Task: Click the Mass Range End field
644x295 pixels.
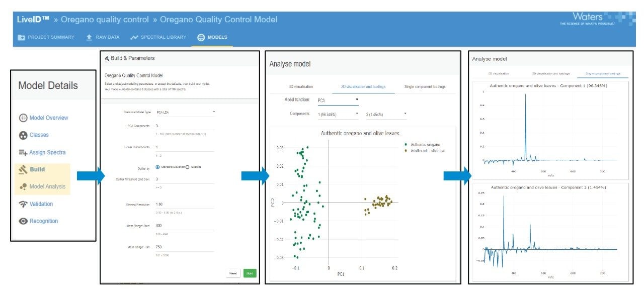Action: click(185, 247)
